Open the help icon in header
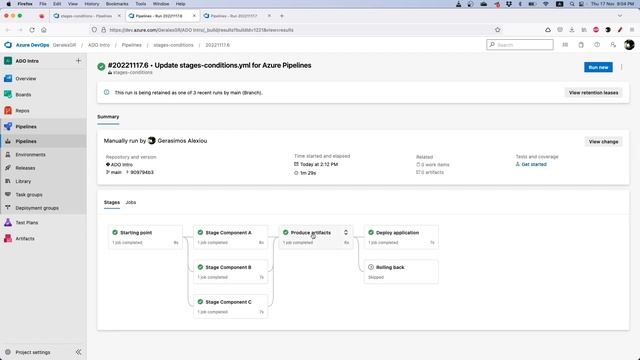 click(597, 45)
